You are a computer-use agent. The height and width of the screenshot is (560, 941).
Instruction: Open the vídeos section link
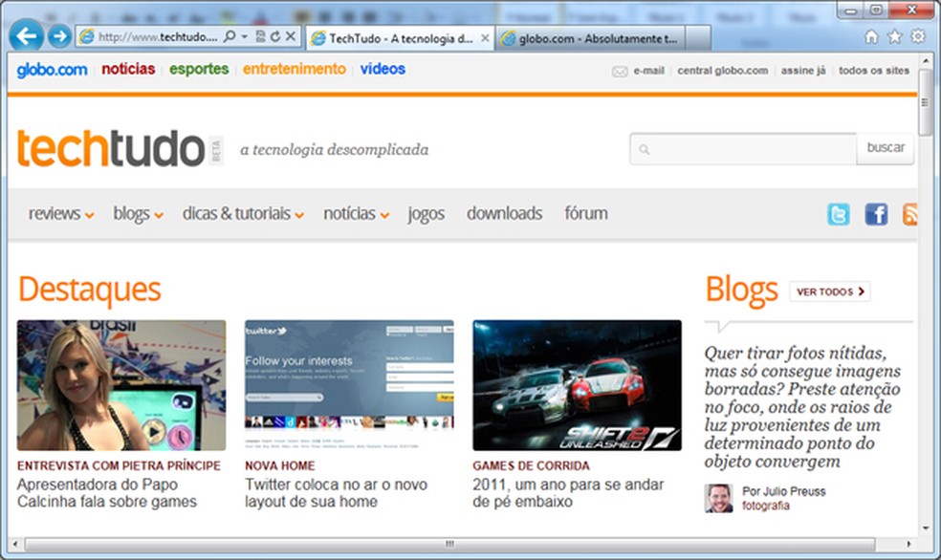(383, 69)
